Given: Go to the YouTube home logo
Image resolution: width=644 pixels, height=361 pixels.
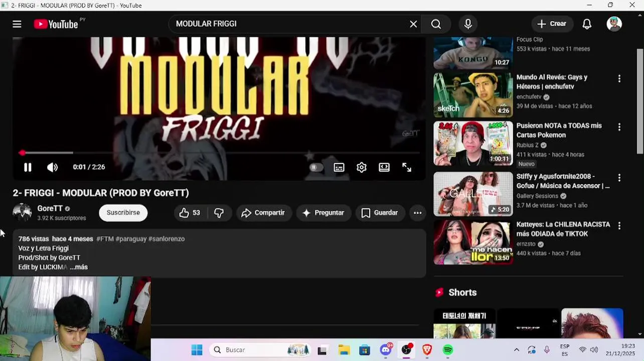Looking at the screenshot, I should 56,24.
